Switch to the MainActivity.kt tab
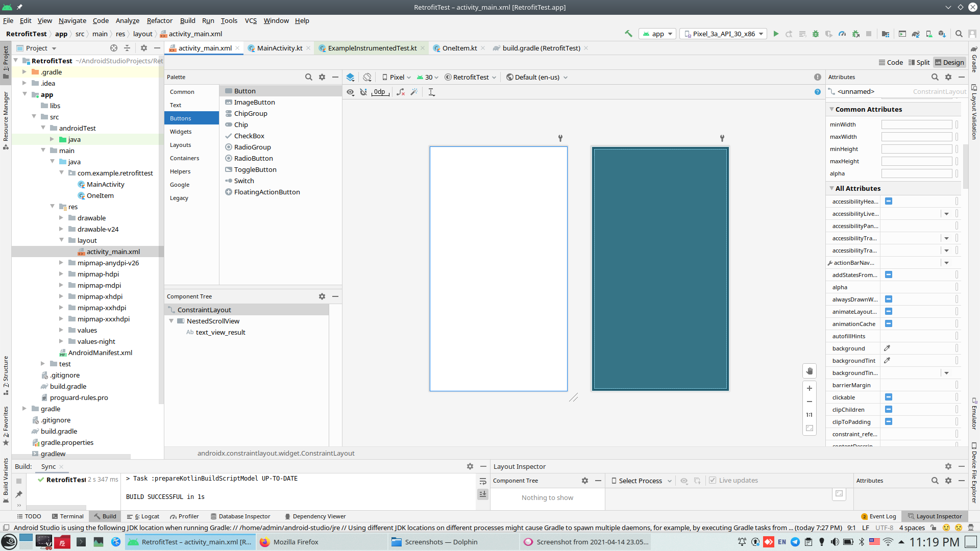 coord(279,48)
